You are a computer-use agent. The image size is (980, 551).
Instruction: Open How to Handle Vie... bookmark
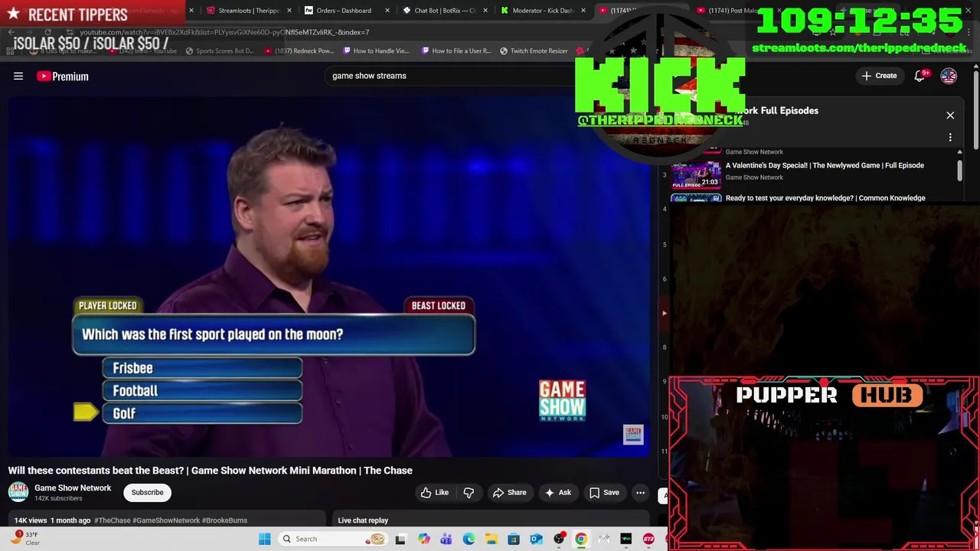376,51
